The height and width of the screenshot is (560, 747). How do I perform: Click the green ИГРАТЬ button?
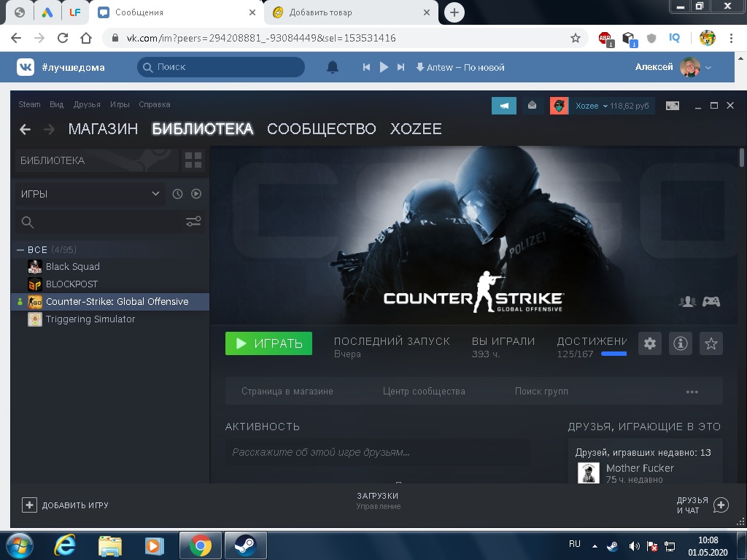coord(268,343)
